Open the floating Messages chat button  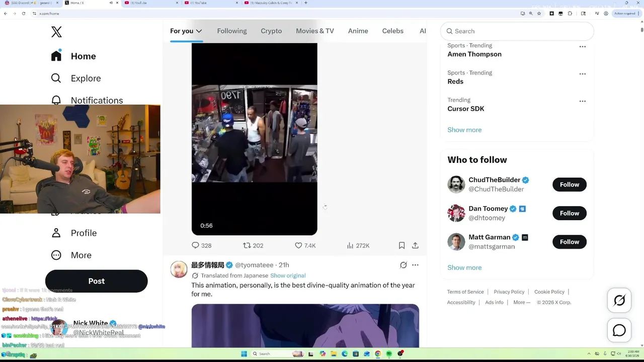pyautogui.click(x=619, y=330)
